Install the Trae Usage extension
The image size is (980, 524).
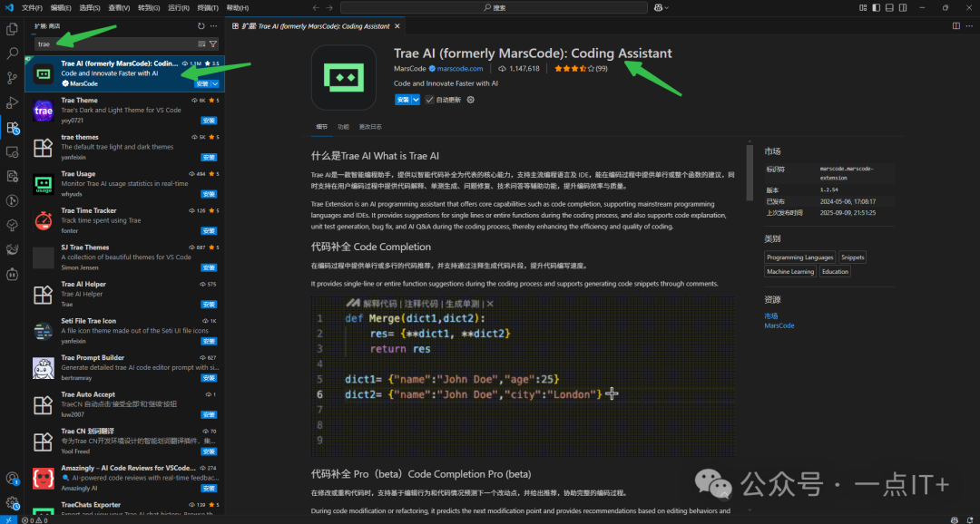(209, 194)
